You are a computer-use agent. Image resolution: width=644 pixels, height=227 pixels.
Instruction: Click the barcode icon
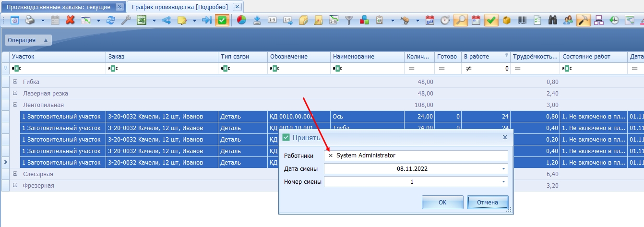click(522, 21)
